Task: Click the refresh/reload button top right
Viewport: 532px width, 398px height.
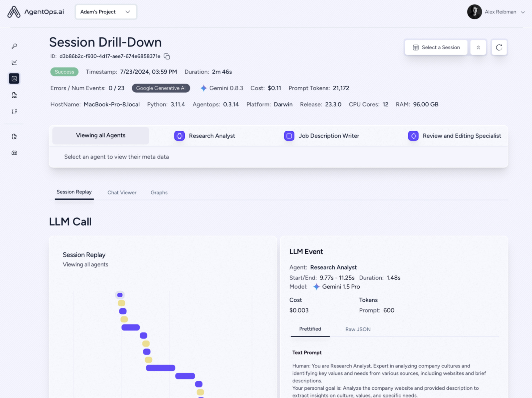Action: (x=499, y=47)
